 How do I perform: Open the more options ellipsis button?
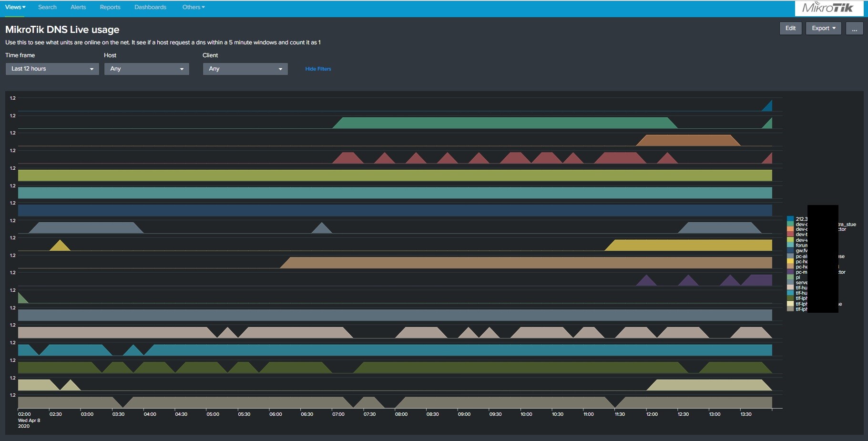[854, 28]
